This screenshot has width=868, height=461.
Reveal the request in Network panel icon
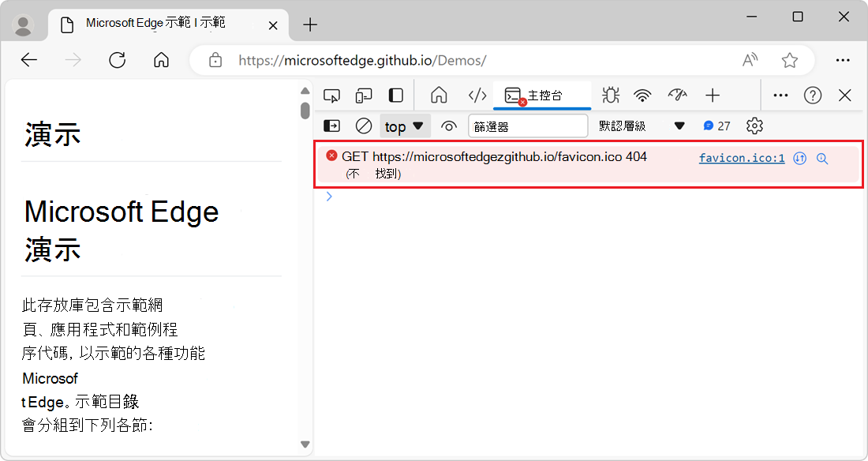799,159
